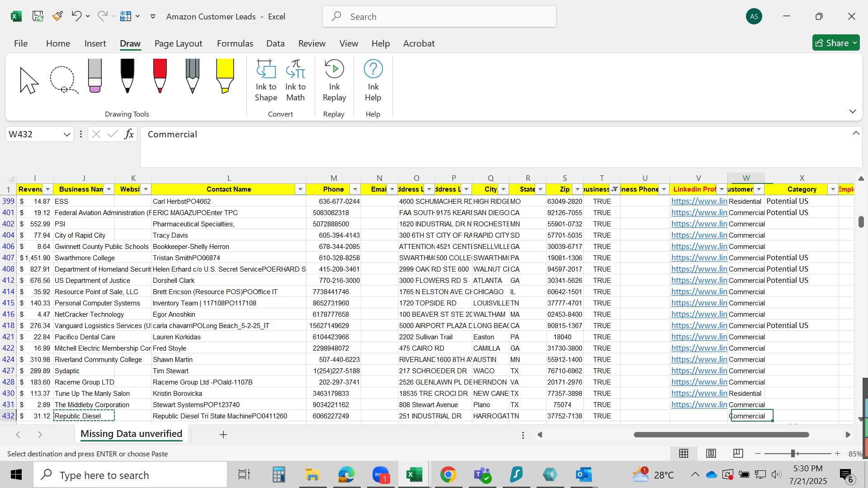Screen dimensions: 868x488
Task: Select the arrow Select tool in Drawing Tools
Action: [29, 80]
